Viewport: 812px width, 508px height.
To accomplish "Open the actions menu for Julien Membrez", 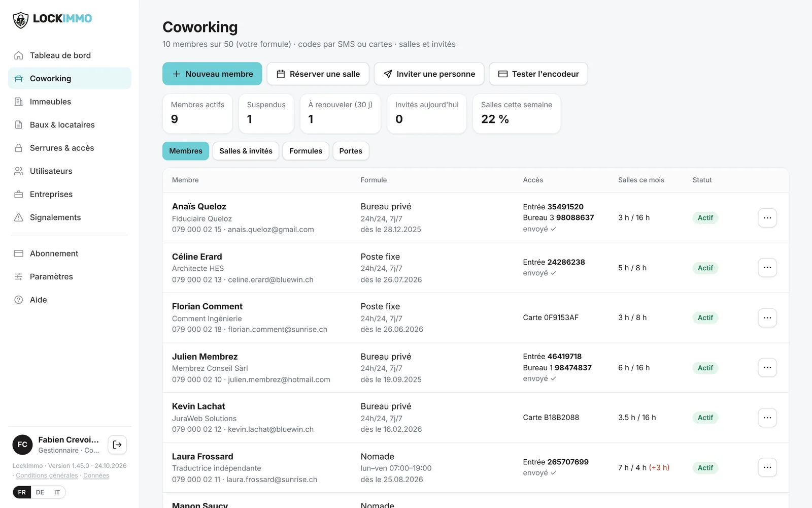I will click(767, 367).
